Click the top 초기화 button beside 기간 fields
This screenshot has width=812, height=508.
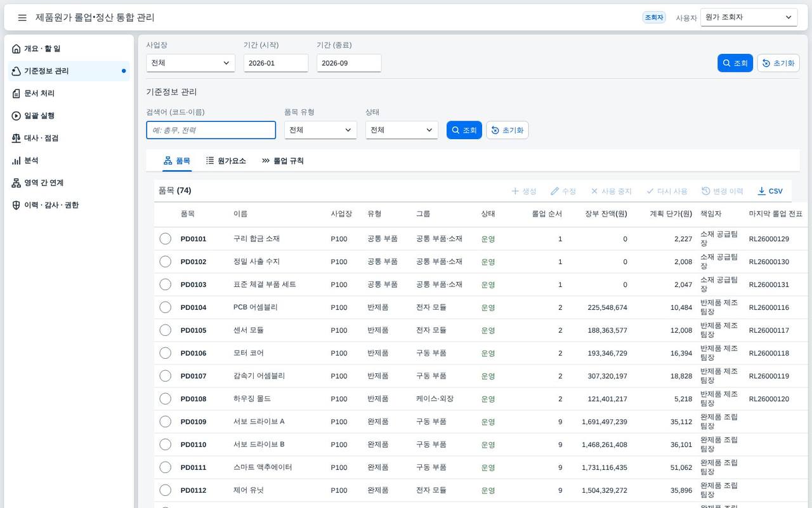pos(778,63)
